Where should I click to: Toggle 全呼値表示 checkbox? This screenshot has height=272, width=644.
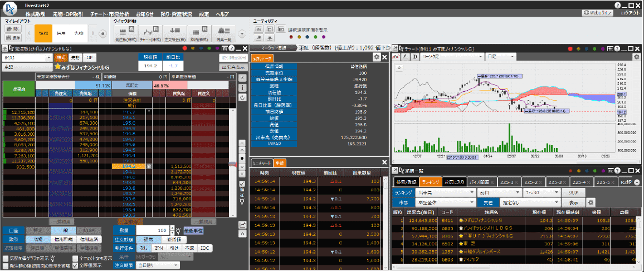click(x=75, y=265)
